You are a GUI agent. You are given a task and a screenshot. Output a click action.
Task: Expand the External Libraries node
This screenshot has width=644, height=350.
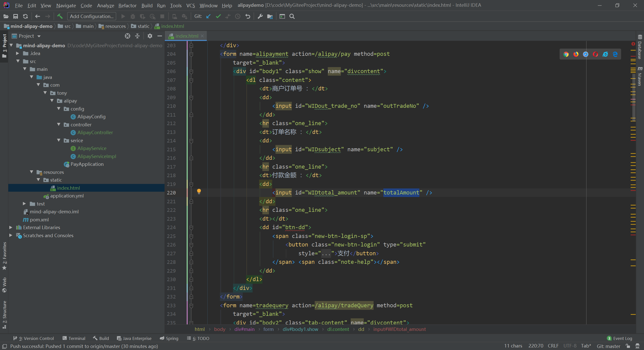click(11, 227)
